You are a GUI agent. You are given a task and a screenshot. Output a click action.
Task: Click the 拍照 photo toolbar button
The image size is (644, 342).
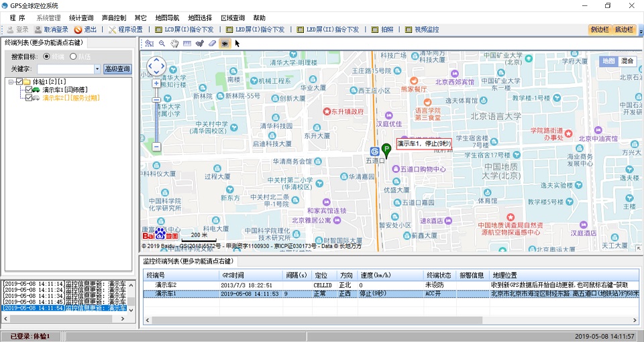(x=382, y=30)
